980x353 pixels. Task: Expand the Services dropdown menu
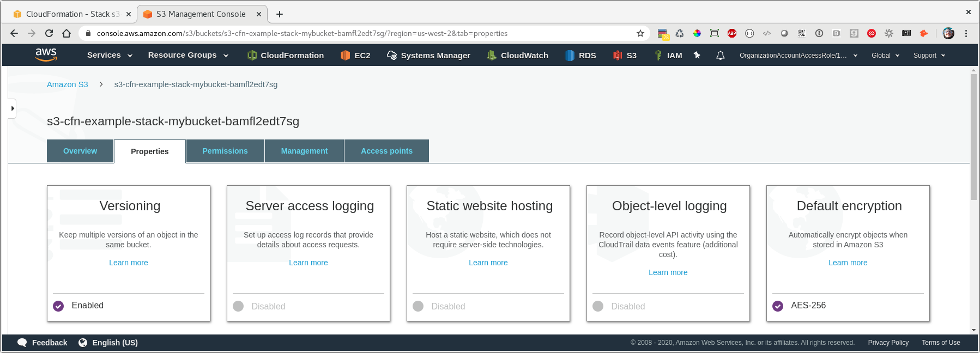[x=110, y=55]
